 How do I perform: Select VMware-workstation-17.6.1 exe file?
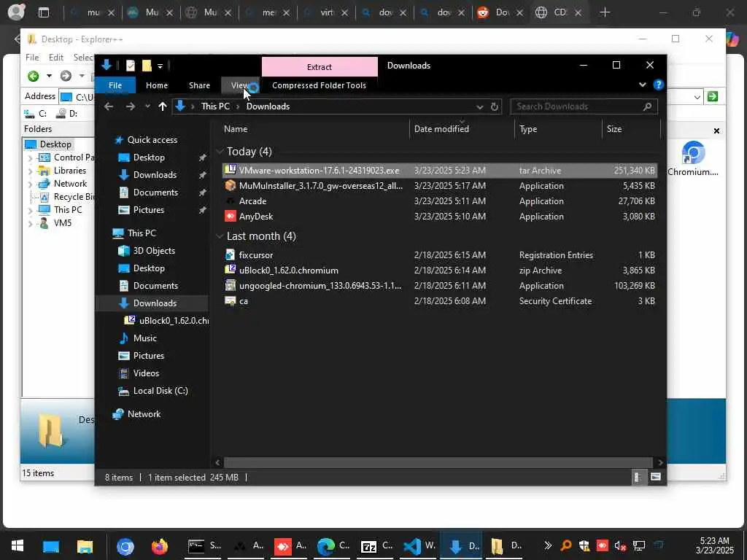[x=439, y=171]
